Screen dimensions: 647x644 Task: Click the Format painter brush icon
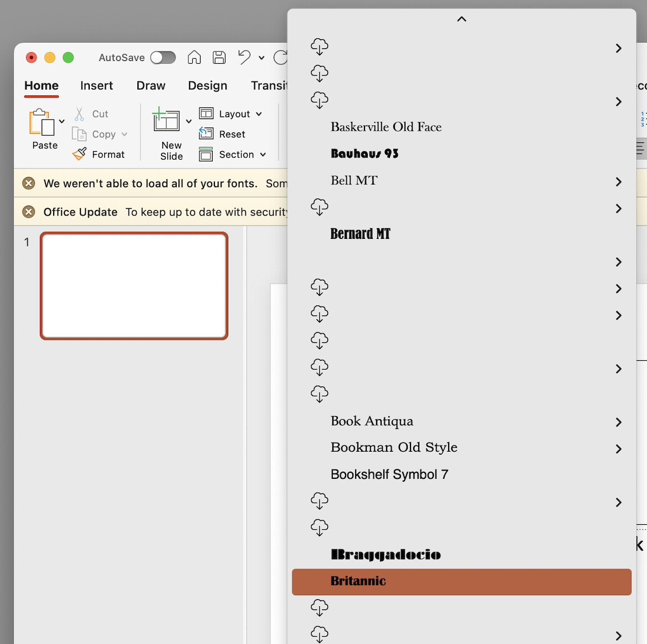coord(79,154)
